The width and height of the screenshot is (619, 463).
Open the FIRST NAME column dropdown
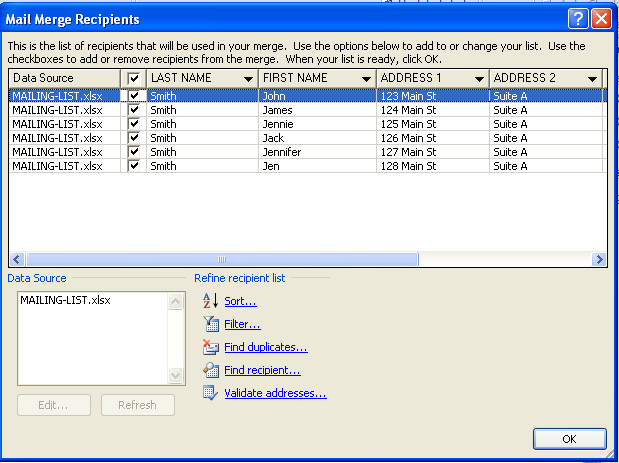pos(365,79)
